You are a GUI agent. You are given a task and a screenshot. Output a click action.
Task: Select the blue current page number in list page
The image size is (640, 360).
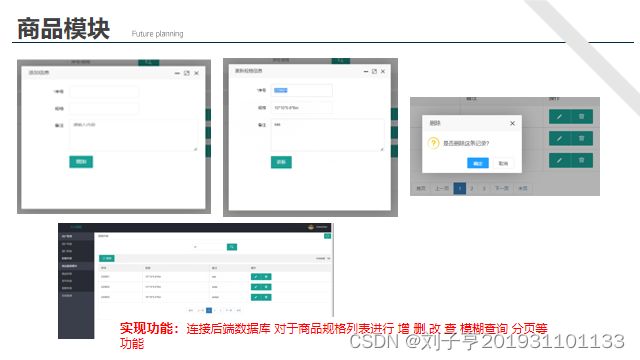tap(209, 311)
